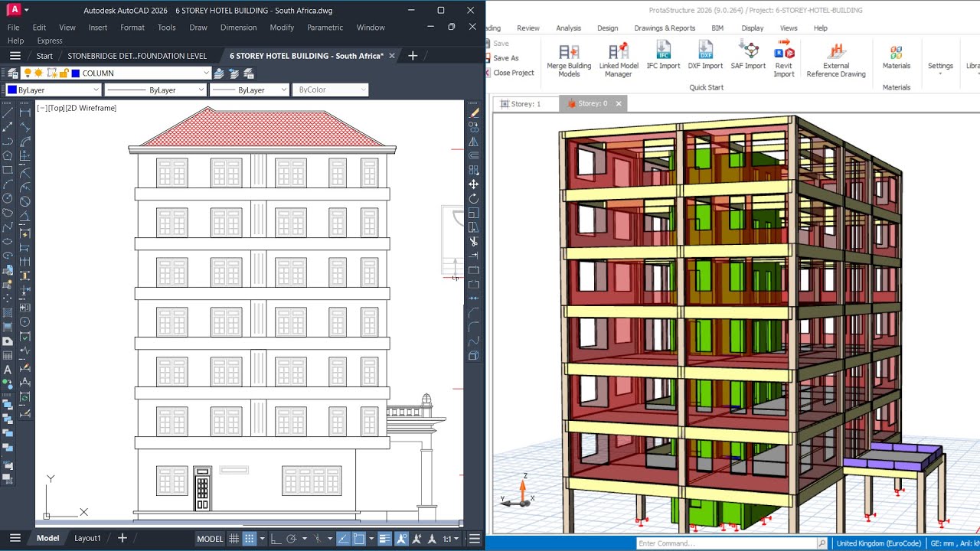Toggle Ortho mode in AutoCAD status bar
This screenshot has height=551, width=980.
point(276,539)
